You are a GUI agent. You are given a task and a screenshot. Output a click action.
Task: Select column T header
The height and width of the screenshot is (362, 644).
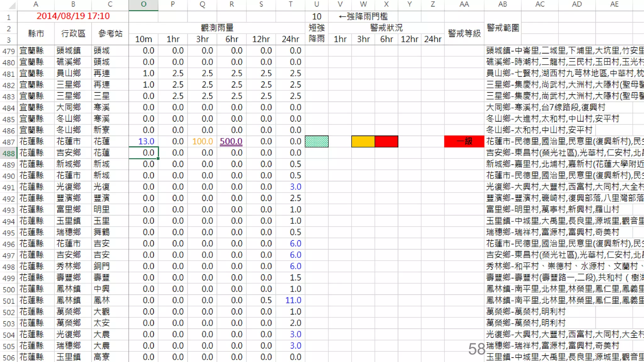click(x=290, y=4)
